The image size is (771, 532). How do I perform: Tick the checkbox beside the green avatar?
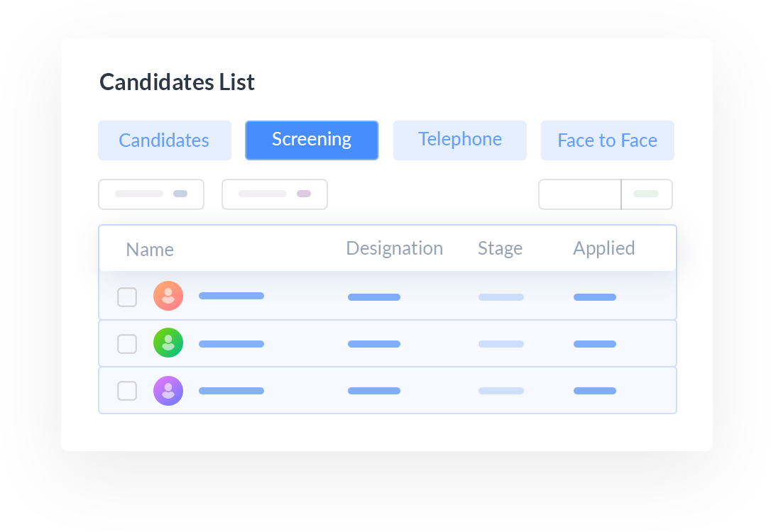click(127, 344)
